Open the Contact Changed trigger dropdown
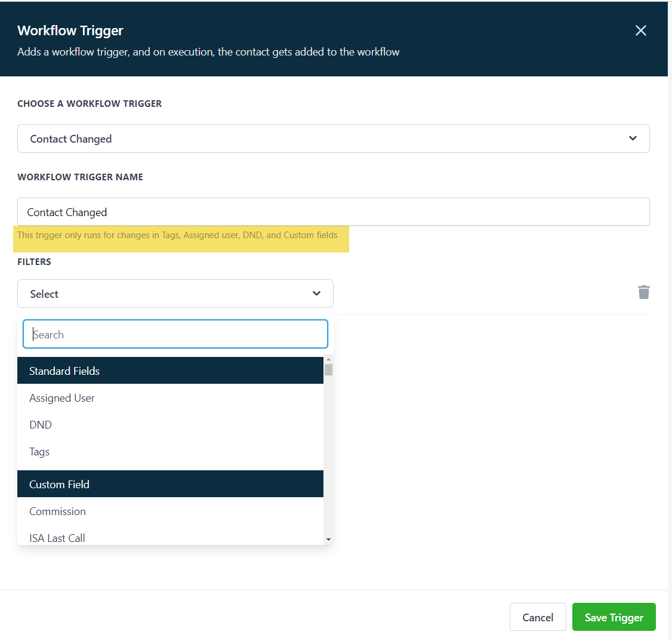This screenshot has height=641, width=672. tap(333, 138)
